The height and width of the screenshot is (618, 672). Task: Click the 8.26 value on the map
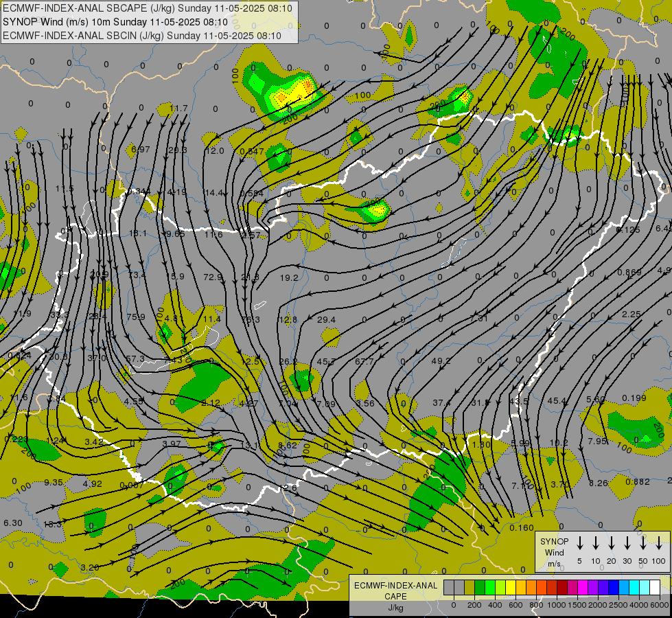(599, 483)
